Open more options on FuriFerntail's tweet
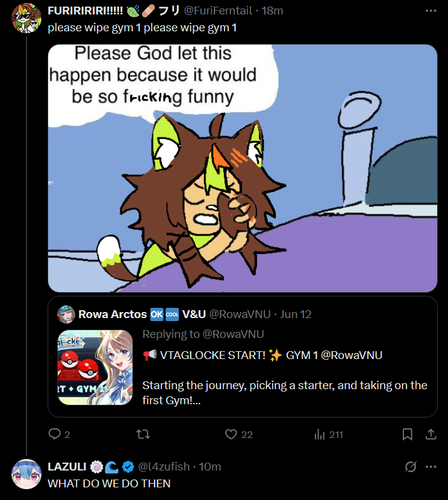Image resolution: width=448 pixels, height=500 pixels. (x=431, y=11)
